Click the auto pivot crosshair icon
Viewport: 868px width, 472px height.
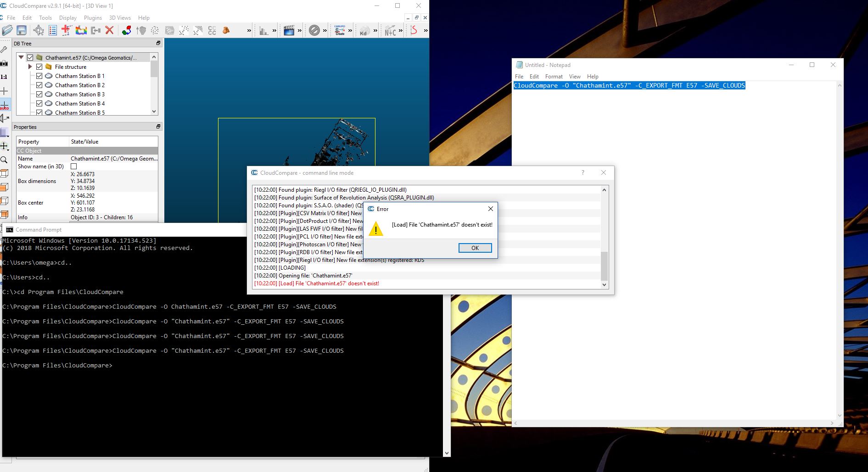point(4,105)
